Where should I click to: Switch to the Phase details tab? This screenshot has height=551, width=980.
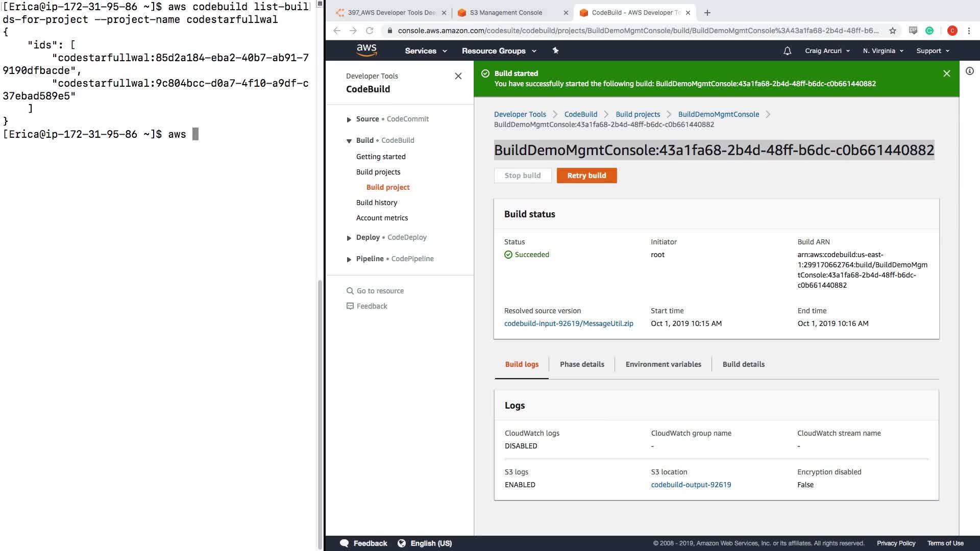point(582,364)
